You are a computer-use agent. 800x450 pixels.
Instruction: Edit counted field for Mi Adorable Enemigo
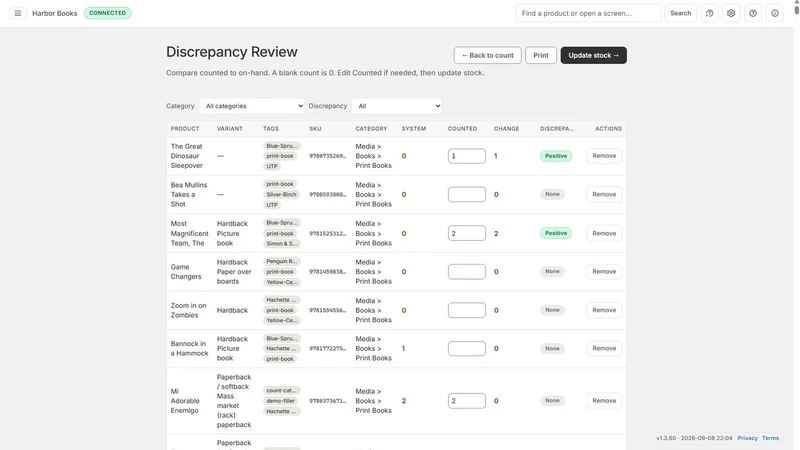pos(467,401)
